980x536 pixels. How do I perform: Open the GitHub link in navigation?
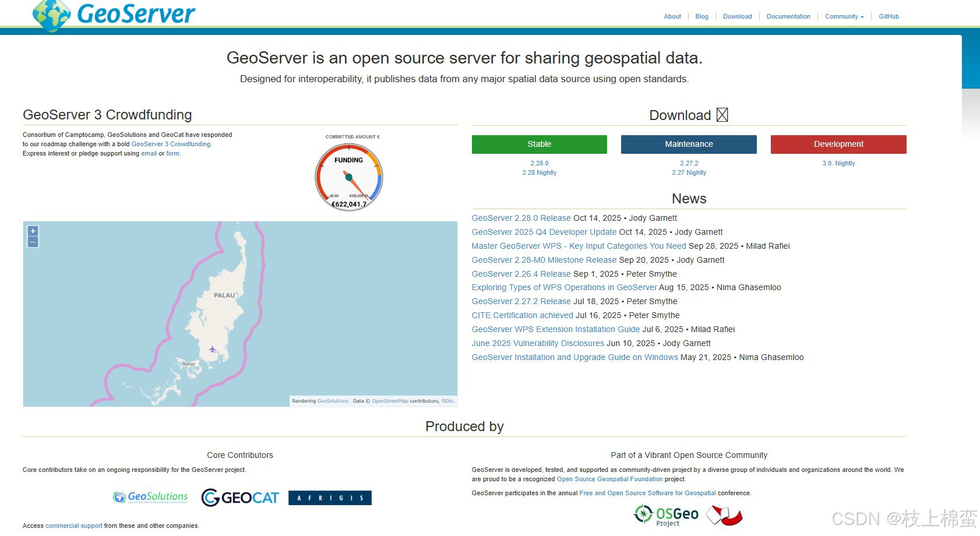click(889, 16)
